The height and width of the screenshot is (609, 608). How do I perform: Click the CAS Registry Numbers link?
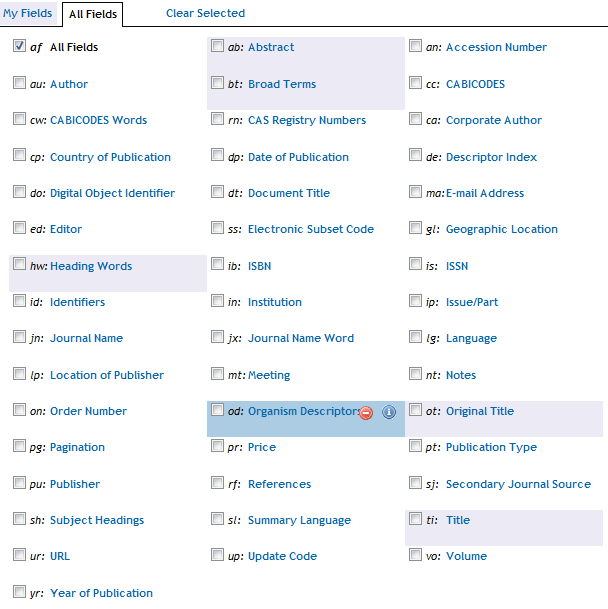click(307, 120)
